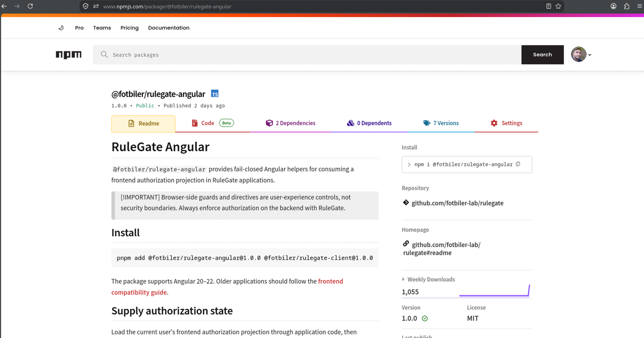This screenshot has height=338, width=644.
Task: Expand the account dropdown caret
Action: pos(589,55)
